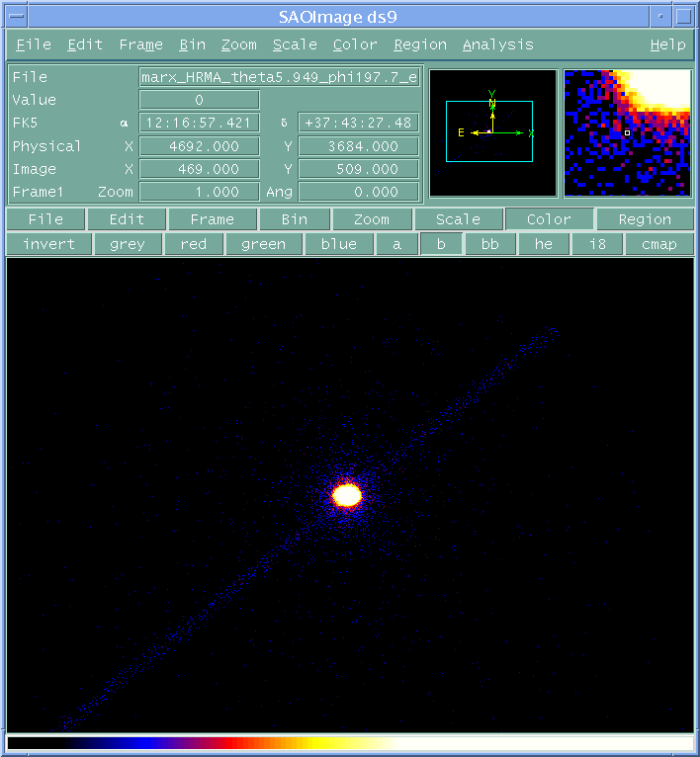Expand the Scale menu dropdown

coord(295,44)
